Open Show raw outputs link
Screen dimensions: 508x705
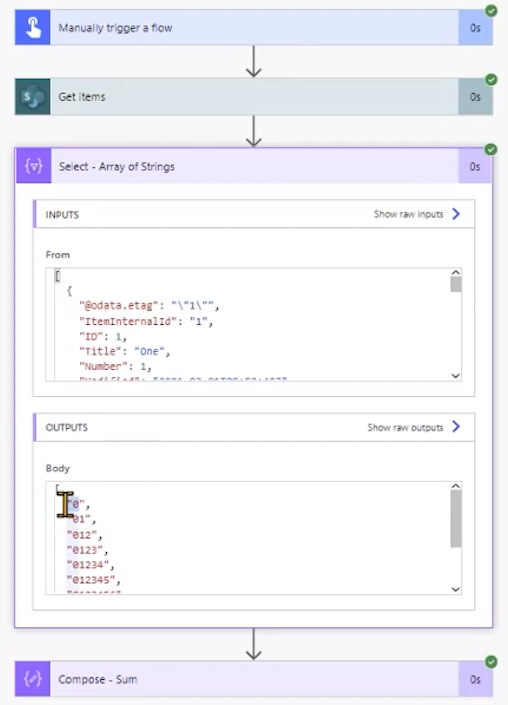pyautogui.click(x=406, y=427)
